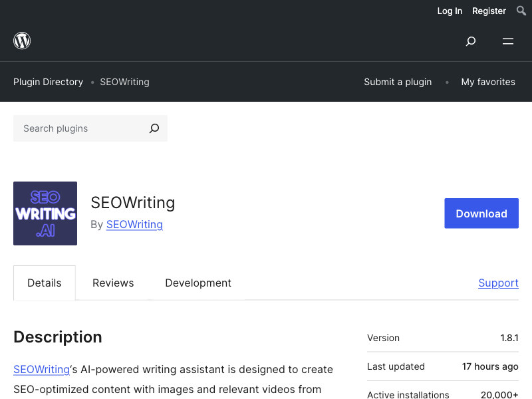Submit search with the plugin search icon
This screenshot has height=399, width=532.
pos(154,128)
